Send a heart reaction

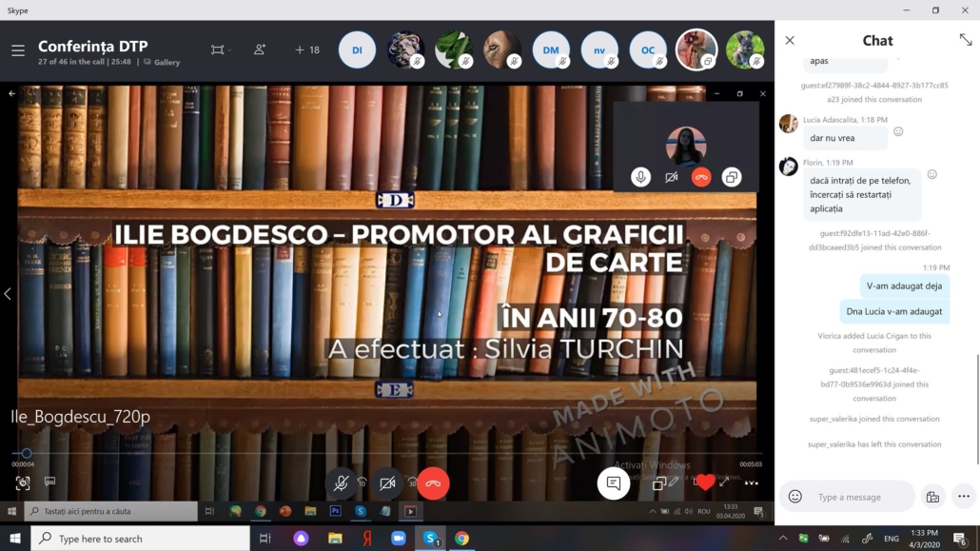pyautogui.click(x=705, y=482)
